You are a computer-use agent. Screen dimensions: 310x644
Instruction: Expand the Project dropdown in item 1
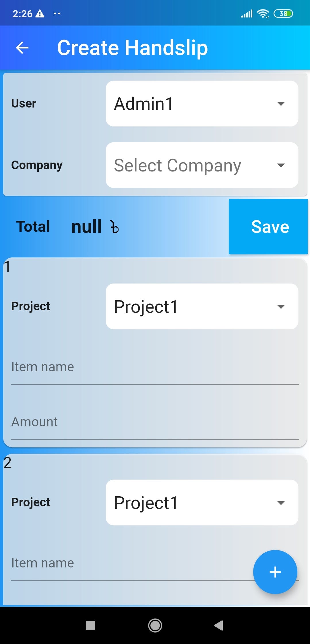[202, 306]
